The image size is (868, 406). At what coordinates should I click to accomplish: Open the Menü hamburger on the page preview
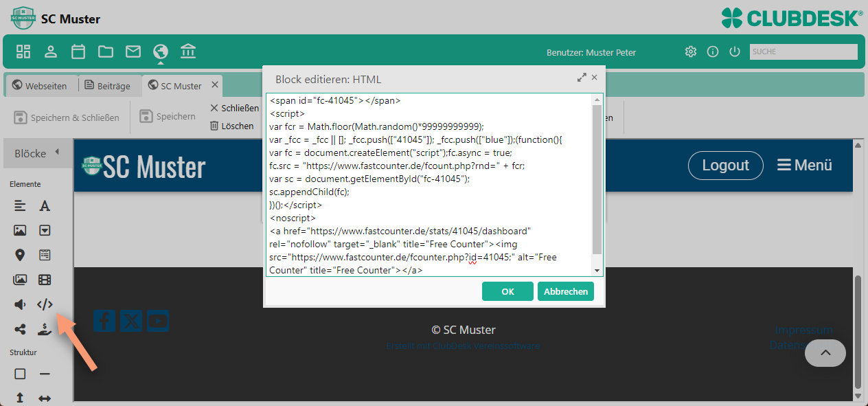(804, 165)
